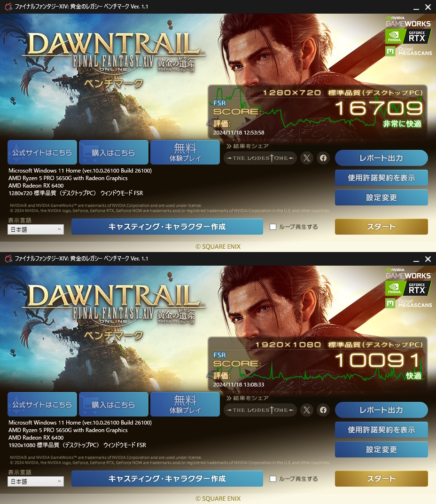Click the Facebook share icon in lower window
The image size is (436, 504).
[x=323, y=410]
